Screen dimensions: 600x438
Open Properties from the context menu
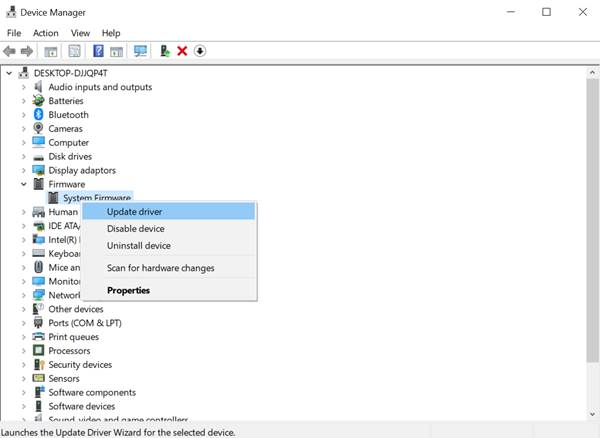point(128,291)
